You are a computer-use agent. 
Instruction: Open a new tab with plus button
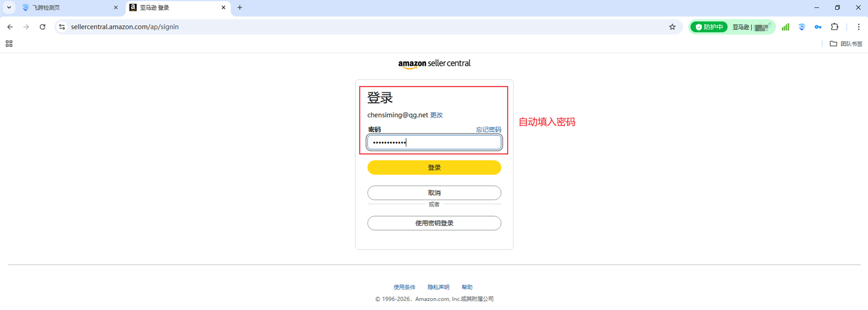[x=240, y=8]
